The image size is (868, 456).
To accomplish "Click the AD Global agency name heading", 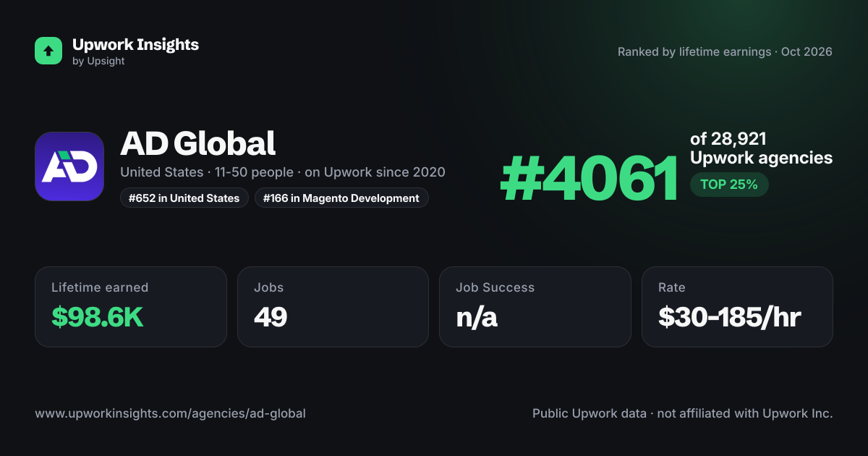I will pos(198,143).
